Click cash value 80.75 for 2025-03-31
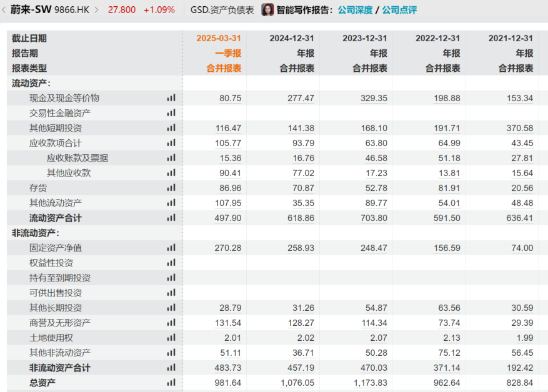Viewport: 548px width, 392px height. [231, 99]
